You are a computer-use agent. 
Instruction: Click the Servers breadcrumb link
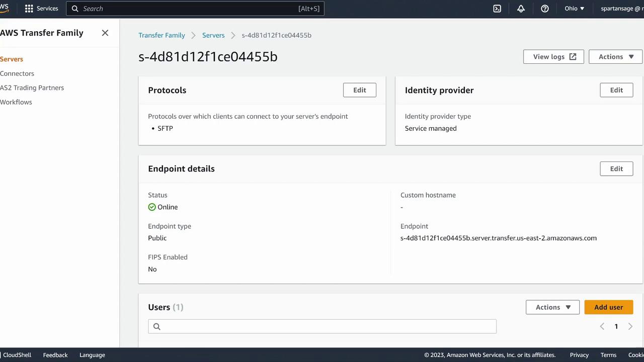(x=213, y=35)
